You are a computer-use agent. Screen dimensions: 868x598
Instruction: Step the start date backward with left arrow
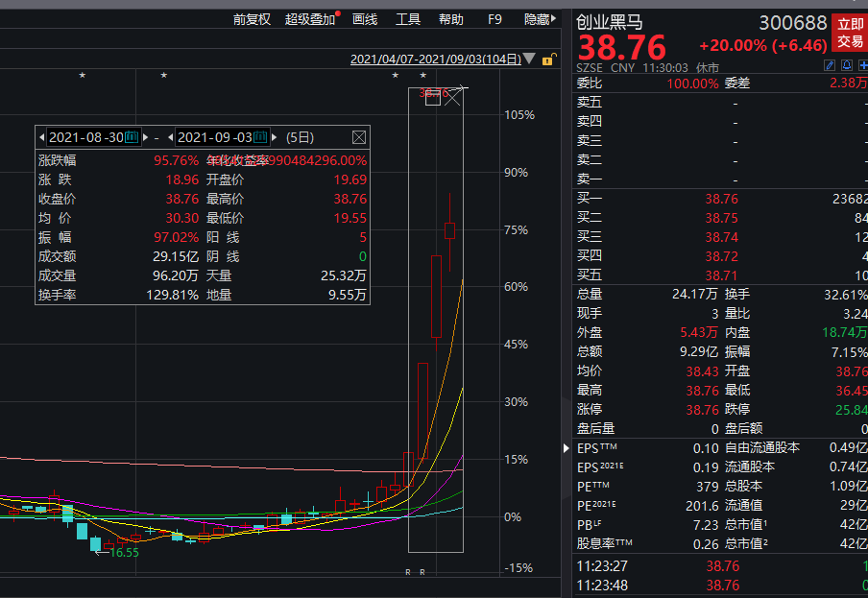point(41,137)
